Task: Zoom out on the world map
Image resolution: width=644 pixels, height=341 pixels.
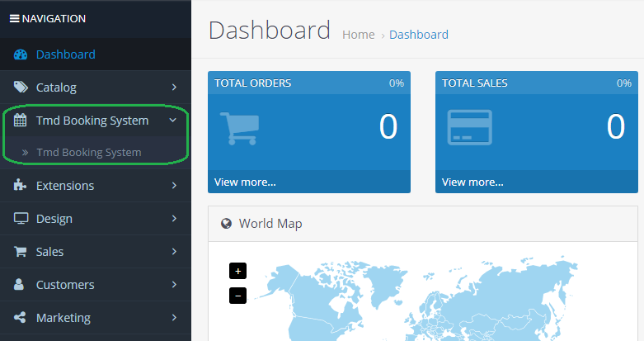Action: click(x=237, y=296)
